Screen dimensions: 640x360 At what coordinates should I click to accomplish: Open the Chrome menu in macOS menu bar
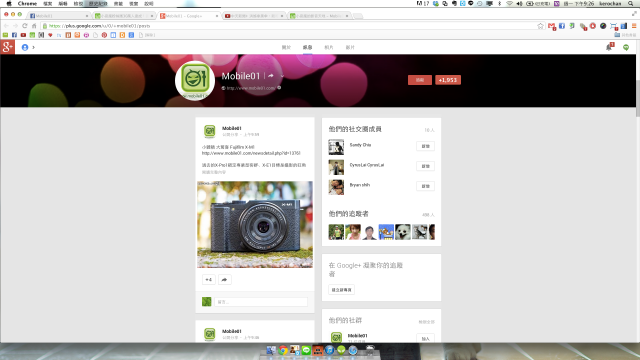tap(27, 3)
